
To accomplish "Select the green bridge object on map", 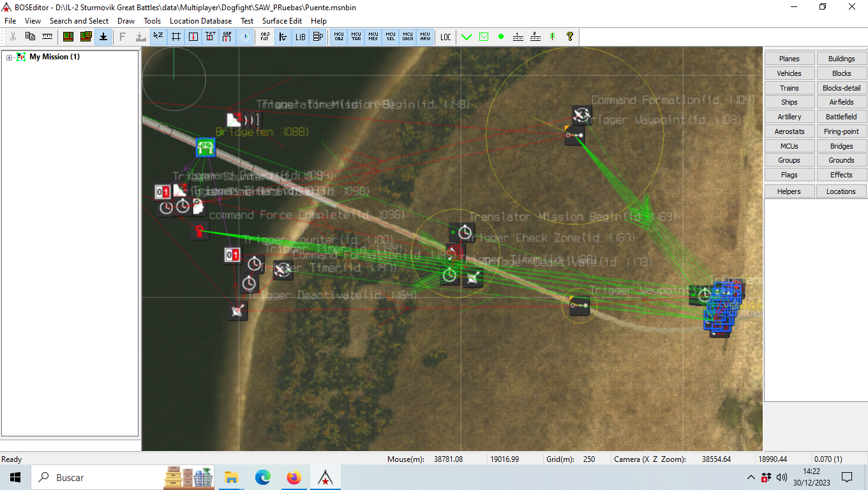I will [x=206, y=148].
